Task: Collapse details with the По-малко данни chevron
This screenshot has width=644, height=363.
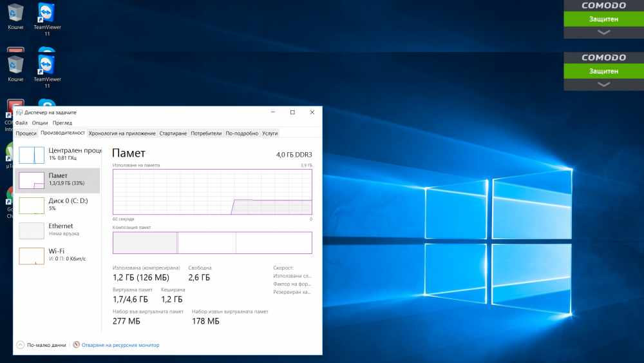Action: pos(21,345)
